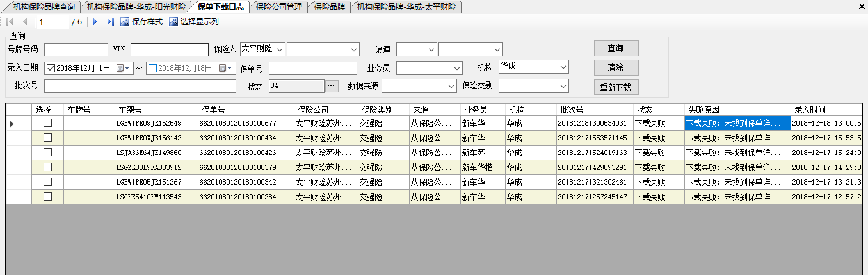
Task: Sort by 录入时间 column header
Action: [827, 110]
